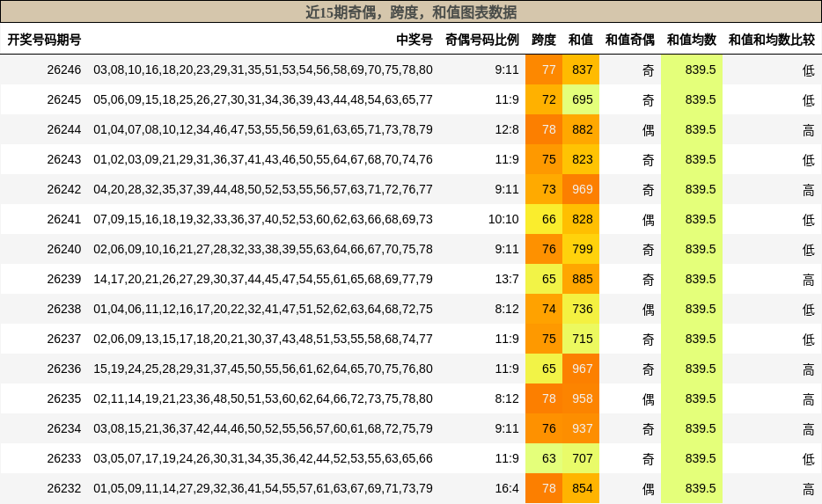
Task: Click the 和值 cell 695
Action: [581, 99]
